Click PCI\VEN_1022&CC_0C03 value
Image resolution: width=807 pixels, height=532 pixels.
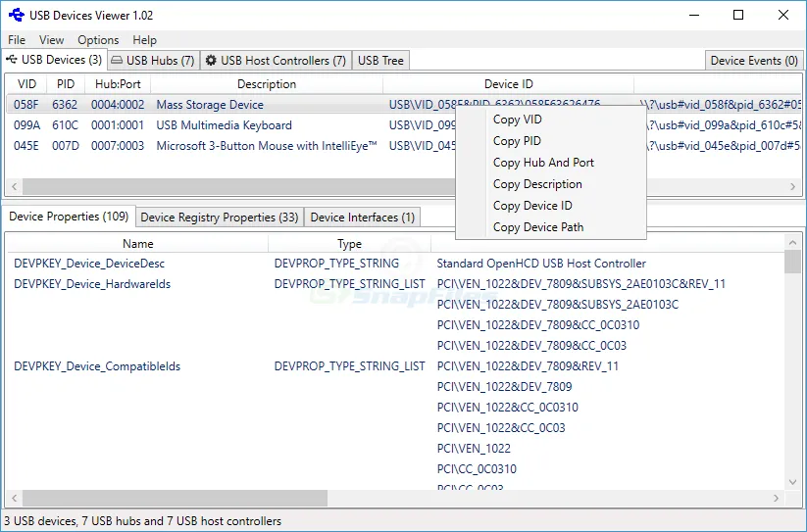coord(501,427)
